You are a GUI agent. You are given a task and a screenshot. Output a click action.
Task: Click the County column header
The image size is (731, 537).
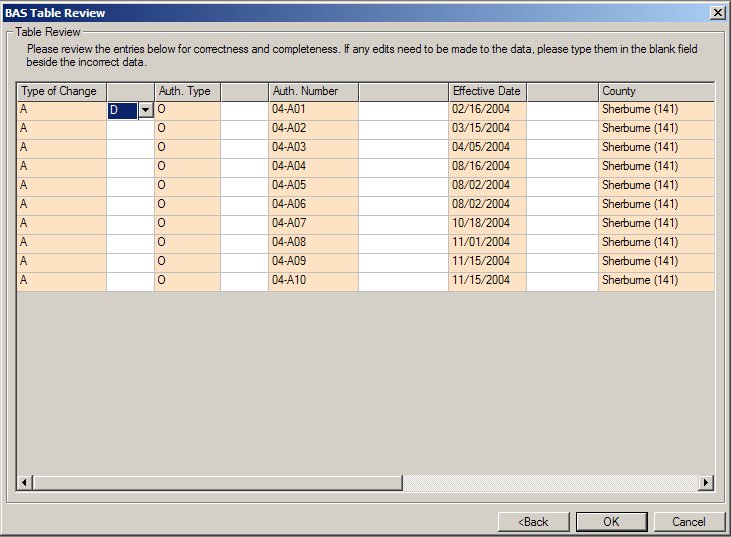(655, 91)
